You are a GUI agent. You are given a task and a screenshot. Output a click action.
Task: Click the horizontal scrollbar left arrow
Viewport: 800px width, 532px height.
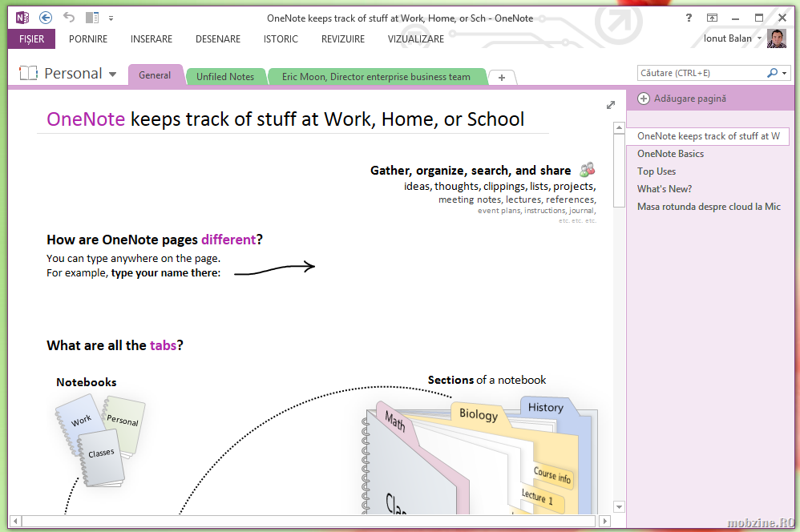coord(15,522)
